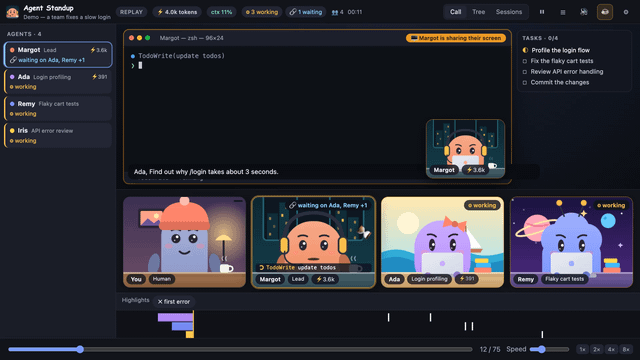This screenshot has height=360, width=640.
Task: Click Margot's 3.6k token count in the sidebar
Action: tap(99, 50)
